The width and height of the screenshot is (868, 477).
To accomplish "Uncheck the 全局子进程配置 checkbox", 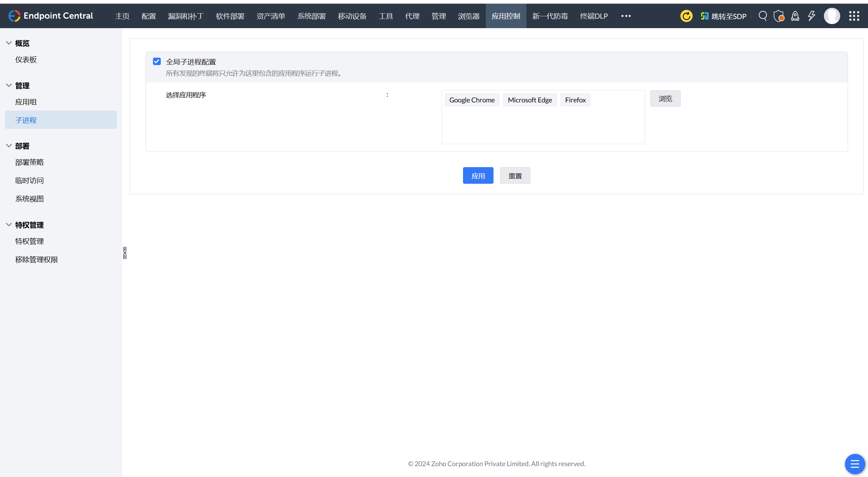I will point(157,61).
